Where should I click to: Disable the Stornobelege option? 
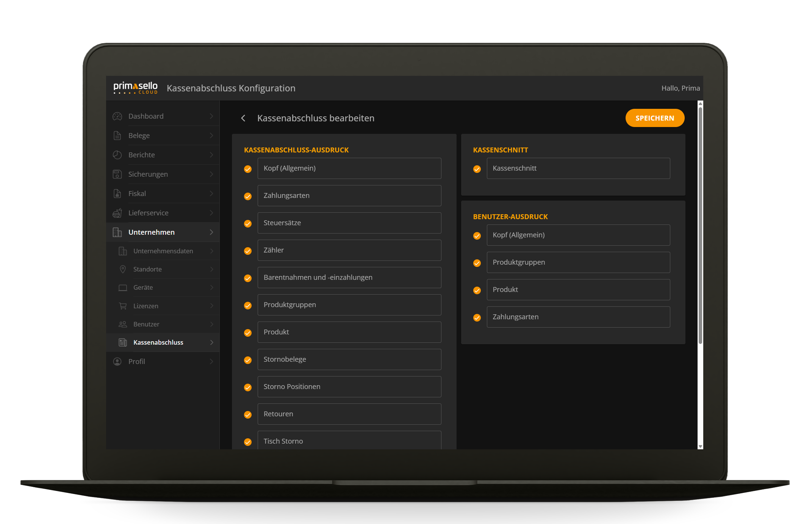tap(248, 360)
